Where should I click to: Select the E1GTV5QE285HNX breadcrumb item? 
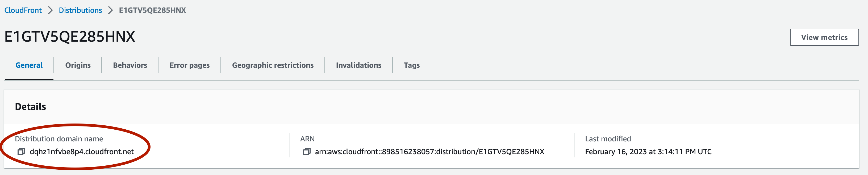click(x=152, y=10)
